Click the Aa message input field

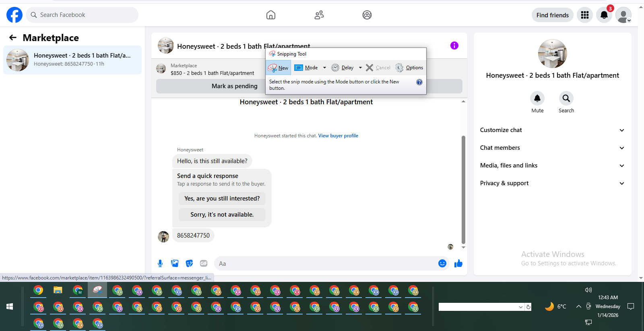coord(326,264)
